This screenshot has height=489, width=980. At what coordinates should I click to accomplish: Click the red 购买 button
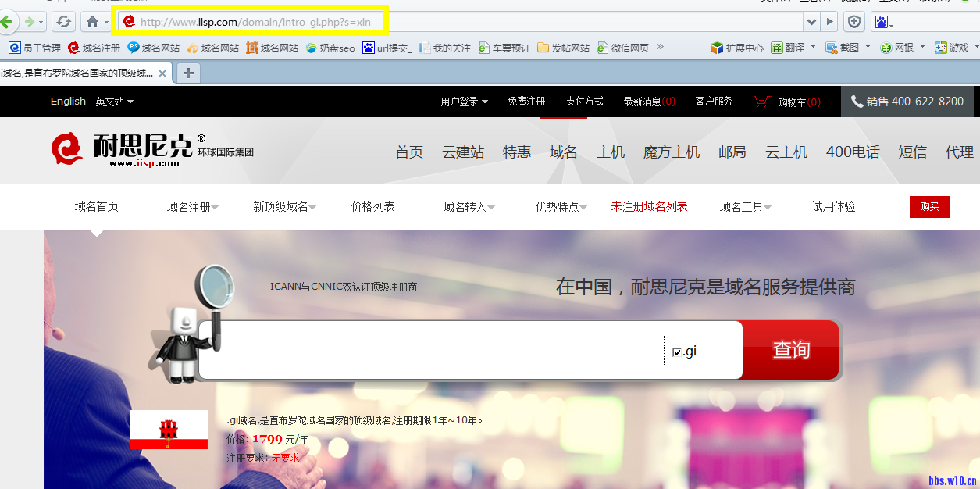pyautogui.click(x=929, y=207)
